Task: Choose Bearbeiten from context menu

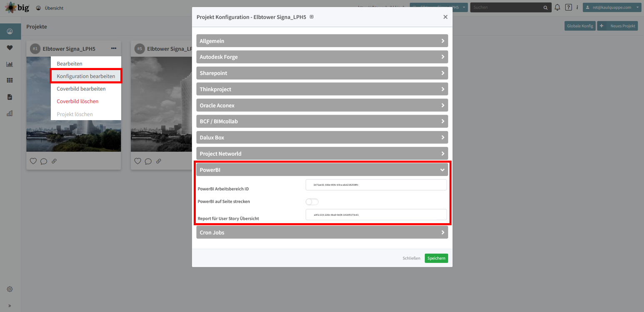Action: click(x=70, y=63)
